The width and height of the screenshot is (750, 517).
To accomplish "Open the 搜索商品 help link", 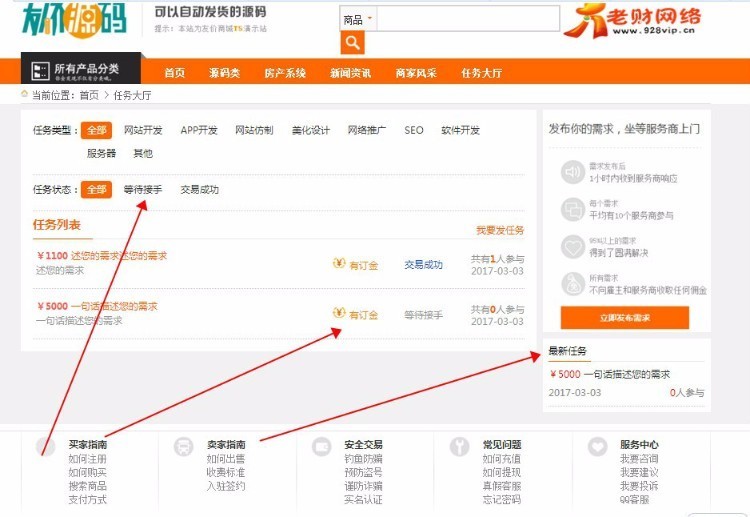I will [x=88, y=486].
